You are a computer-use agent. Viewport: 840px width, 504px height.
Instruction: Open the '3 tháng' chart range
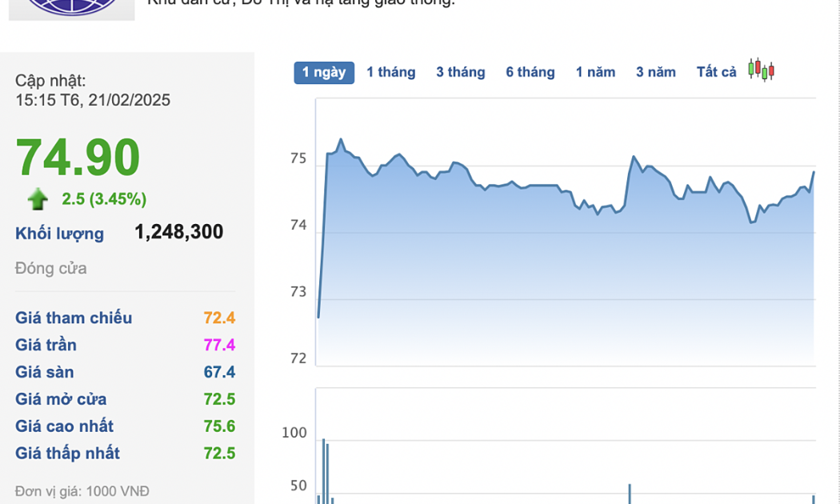[461, 72]
